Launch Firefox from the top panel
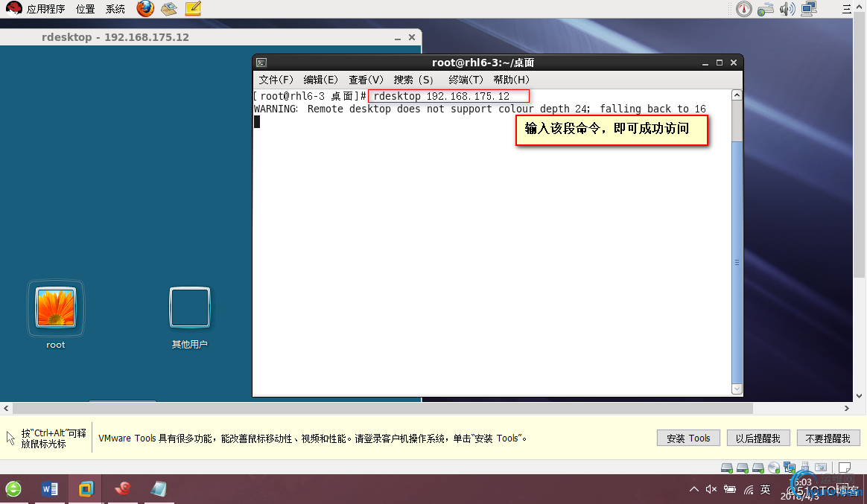 [x=145, y=8]
